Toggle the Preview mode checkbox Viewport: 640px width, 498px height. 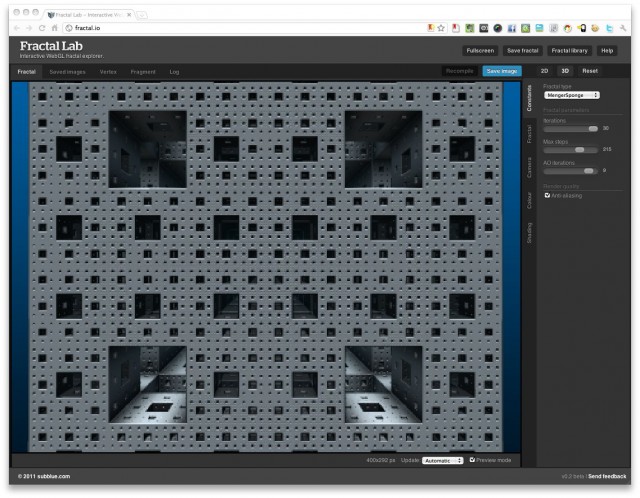click(x=472, y=460)
